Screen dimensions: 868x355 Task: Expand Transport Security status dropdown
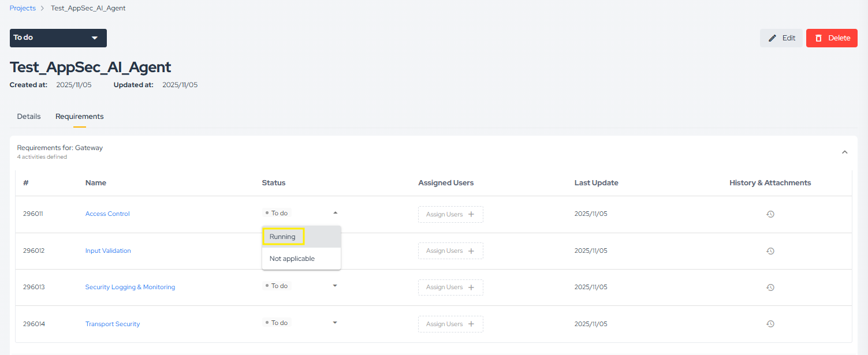(x=335, y=323)
